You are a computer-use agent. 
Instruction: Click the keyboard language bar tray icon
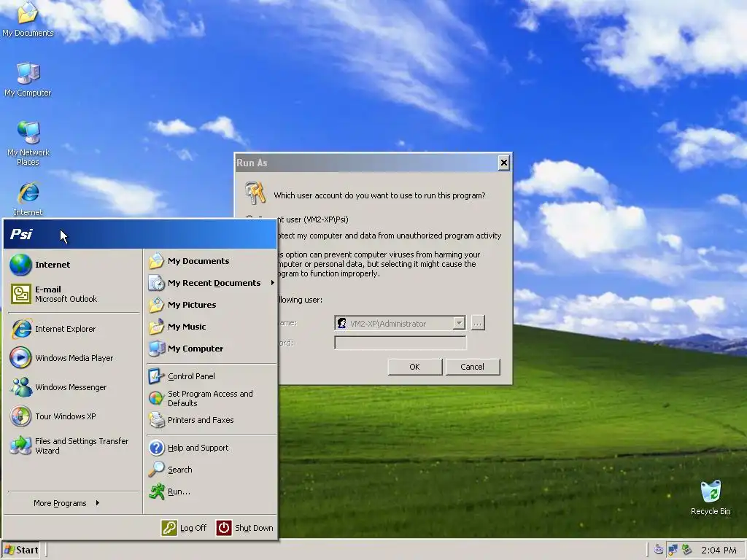[x=659, y=550]
